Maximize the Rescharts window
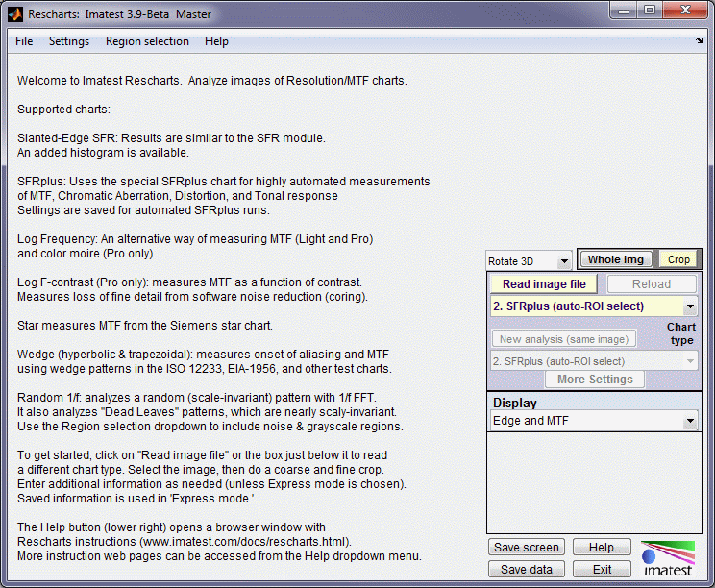 tap(650, 11)
